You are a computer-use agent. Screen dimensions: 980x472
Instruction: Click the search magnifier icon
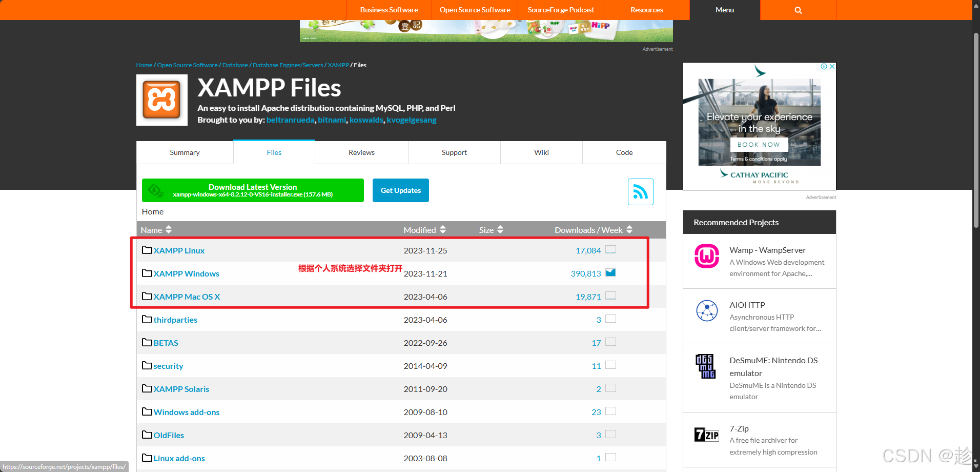798,10
